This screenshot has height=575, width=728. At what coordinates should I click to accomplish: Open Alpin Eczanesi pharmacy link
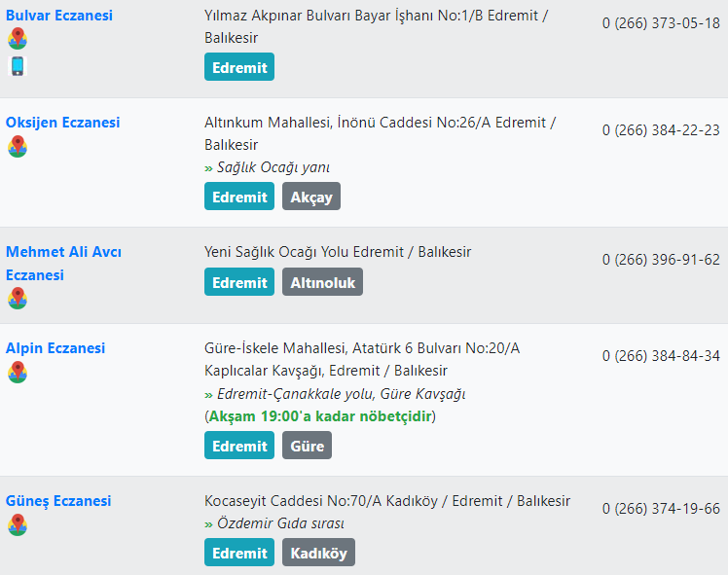(55, 348)
